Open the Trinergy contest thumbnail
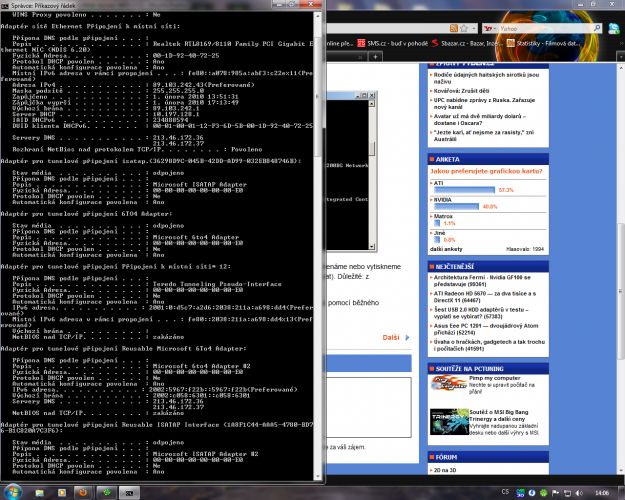 (x=449, y=421)
